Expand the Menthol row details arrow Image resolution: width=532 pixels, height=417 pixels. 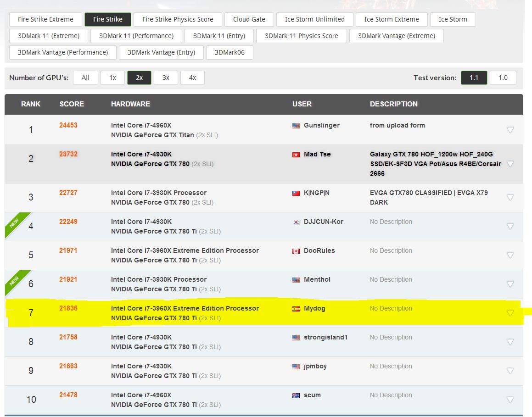point(510,284)
